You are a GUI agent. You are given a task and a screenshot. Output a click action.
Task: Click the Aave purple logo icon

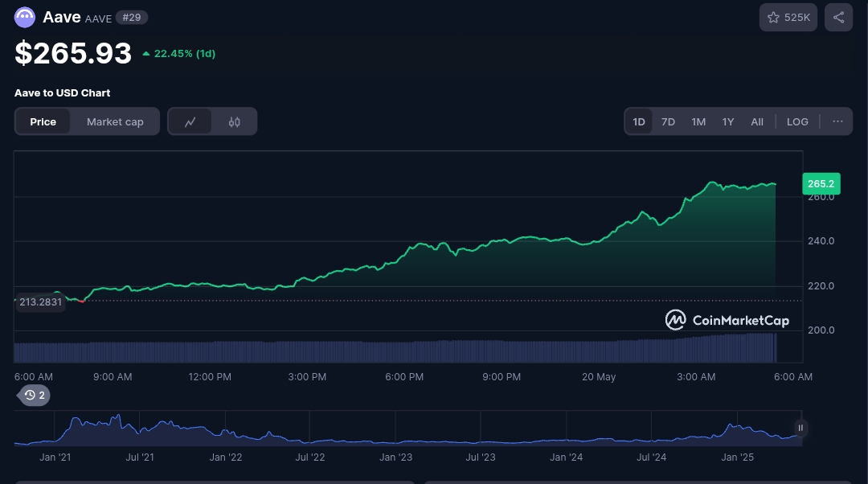click(x=25, y=17)
